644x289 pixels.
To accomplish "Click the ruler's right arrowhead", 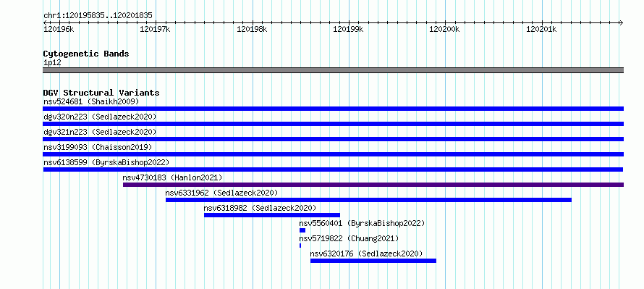I will (x=621, y=22).
